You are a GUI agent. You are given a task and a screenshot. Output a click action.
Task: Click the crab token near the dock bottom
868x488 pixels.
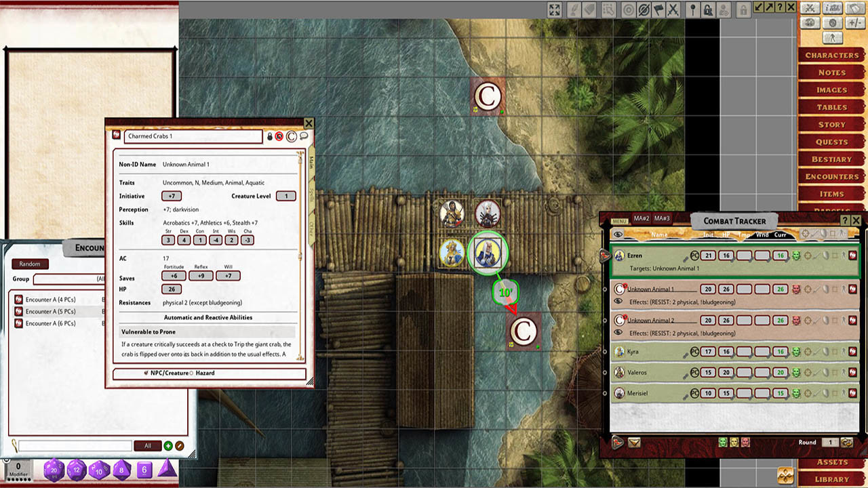tap(523, 331)
